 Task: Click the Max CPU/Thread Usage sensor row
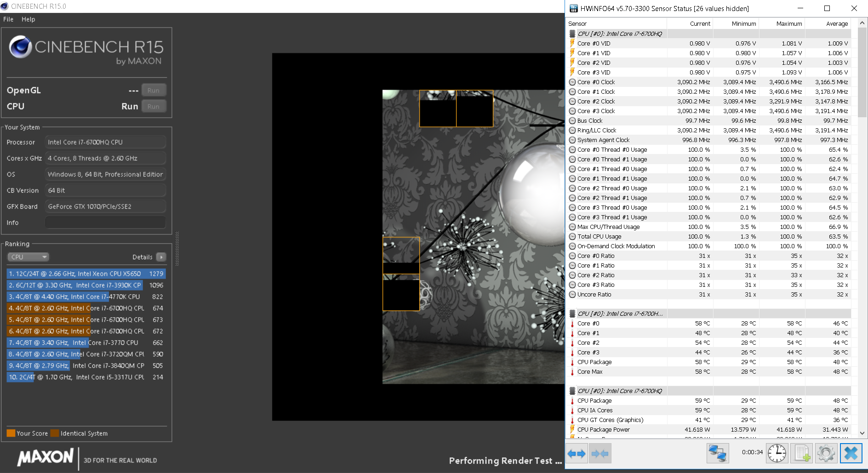point(708,227)
